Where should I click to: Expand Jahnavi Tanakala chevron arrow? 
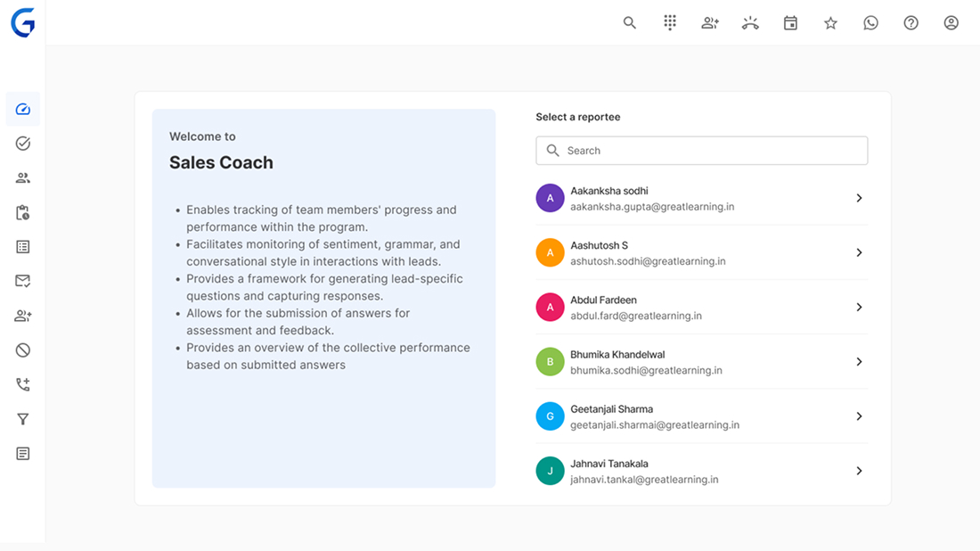click(859, 471)
